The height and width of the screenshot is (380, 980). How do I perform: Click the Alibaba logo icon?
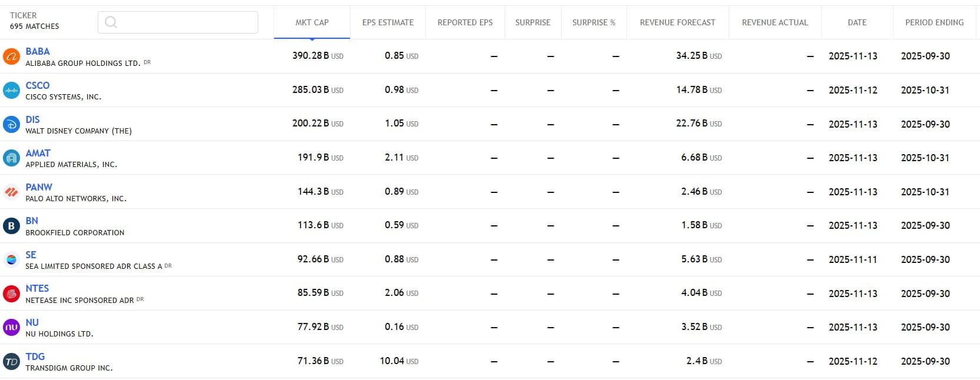pyautogui.click(x=11, y=56)
